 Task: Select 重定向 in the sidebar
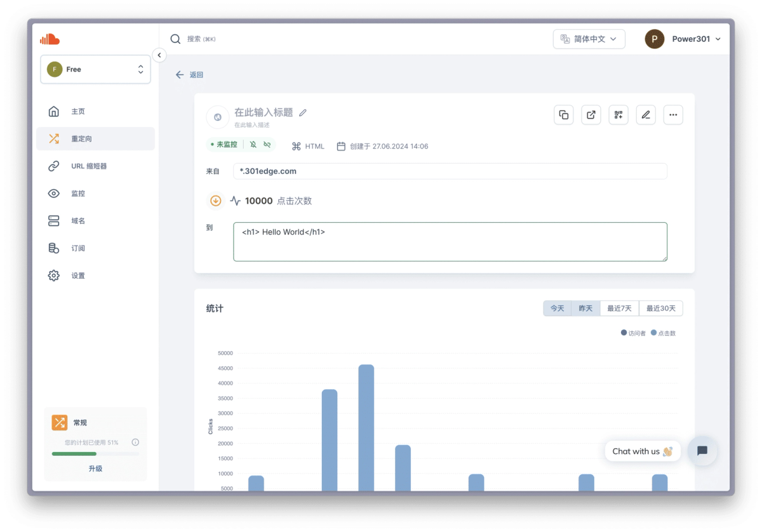click(x=95, y=139)
